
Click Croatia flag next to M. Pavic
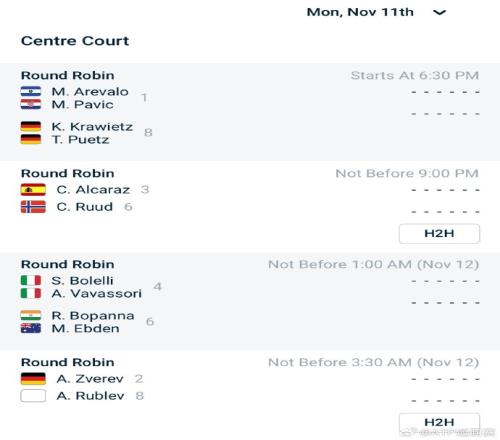31,104
